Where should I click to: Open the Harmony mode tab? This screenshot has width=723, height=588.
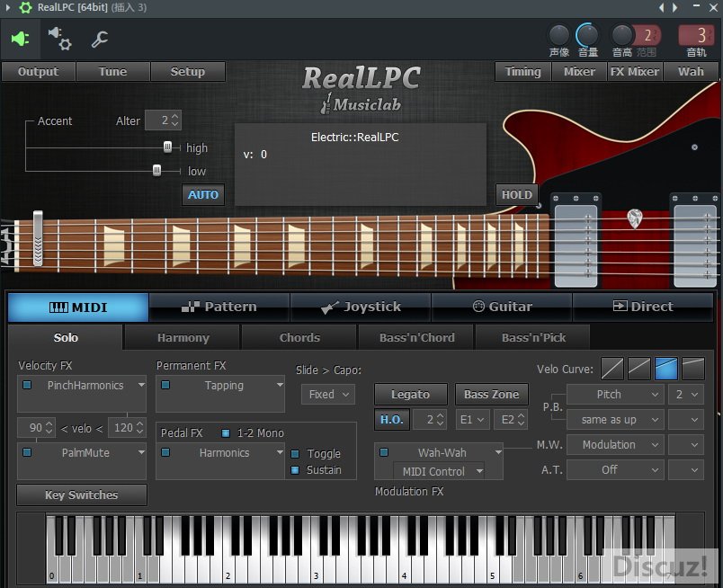183,338
